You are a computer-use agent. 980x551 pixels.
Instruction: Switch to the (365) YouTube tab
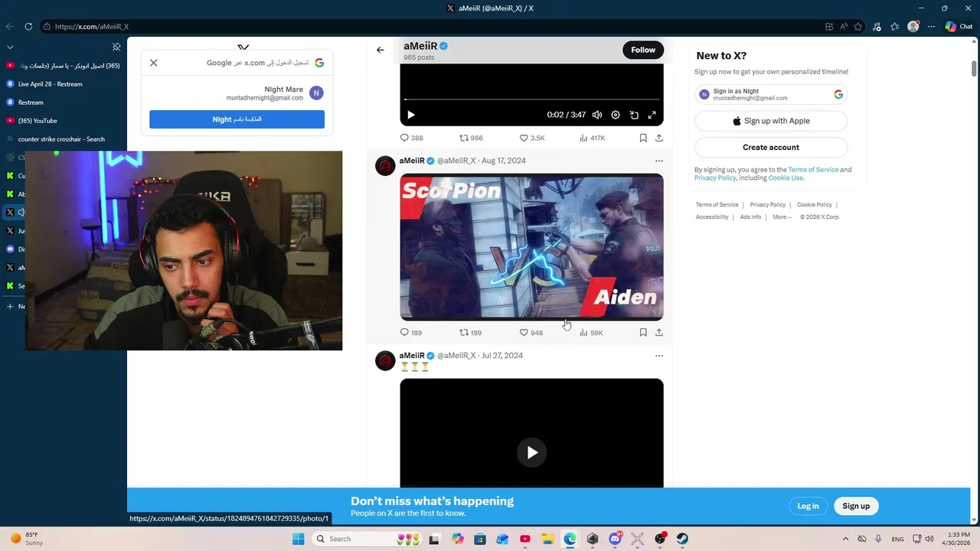(x=64, y=121)
